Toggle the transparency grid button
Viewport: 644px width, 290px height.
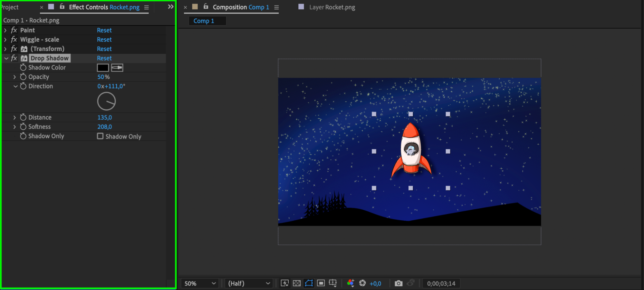coord(297,283)
